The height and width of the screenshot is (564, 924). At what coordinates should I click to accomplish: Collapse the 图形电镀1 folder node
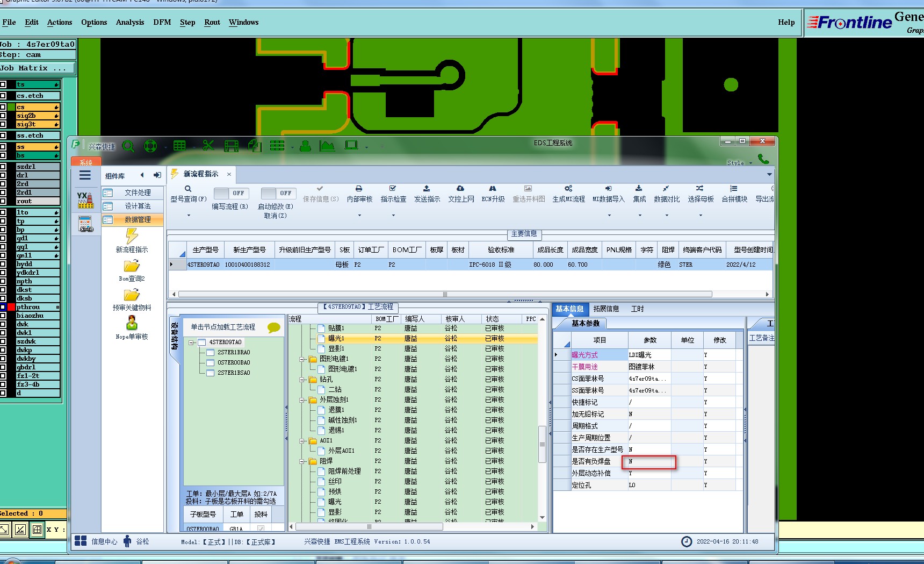tap(302, 359)
